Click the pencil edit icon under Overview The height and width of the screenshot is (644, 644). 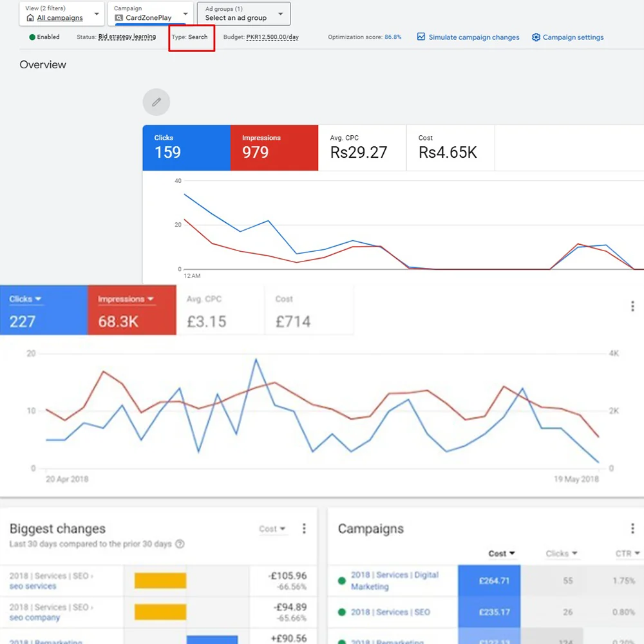coord(156,102)
